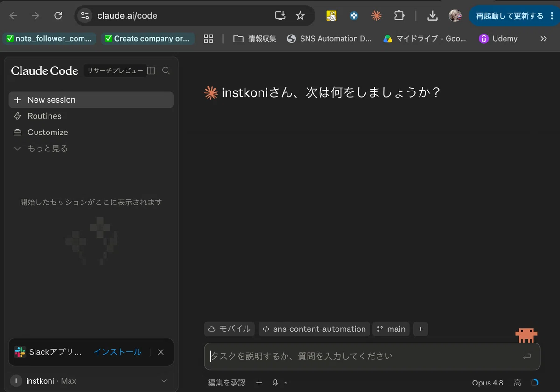Open the Udemy bookmark
560x392 pixels.
pos(498,39)
